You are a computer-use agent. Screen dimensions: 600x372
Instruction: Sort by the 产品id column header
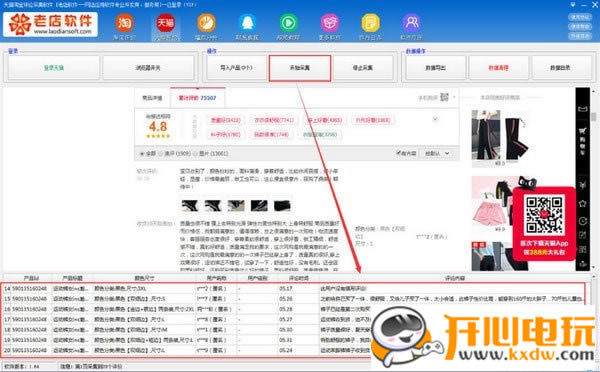(31, 278)
